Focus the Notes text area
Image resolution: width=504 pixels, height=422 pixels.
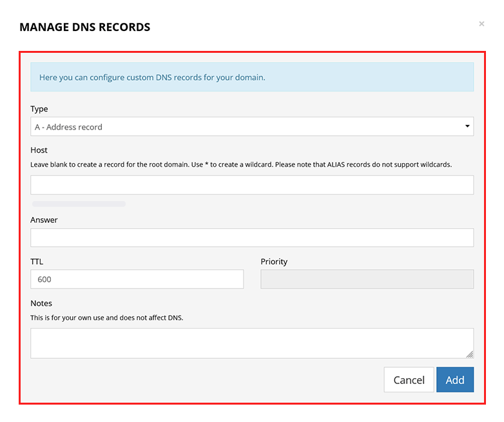252,343
